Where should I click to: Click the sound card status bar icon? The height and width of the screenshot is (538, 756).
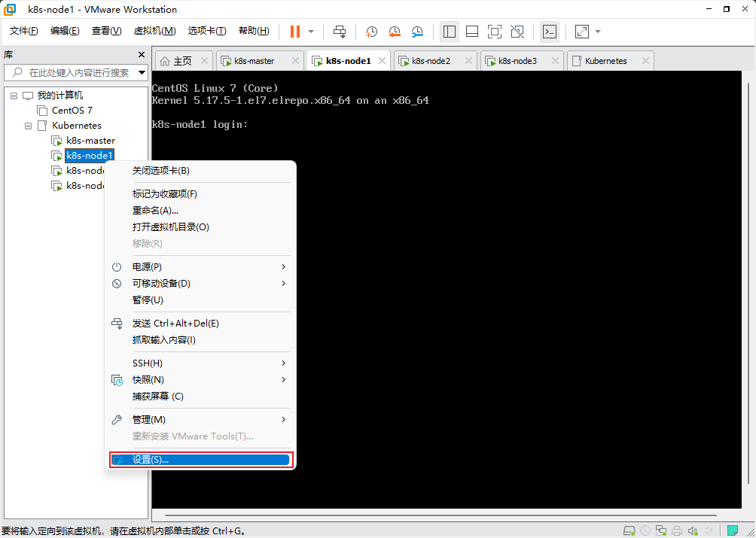693,530
